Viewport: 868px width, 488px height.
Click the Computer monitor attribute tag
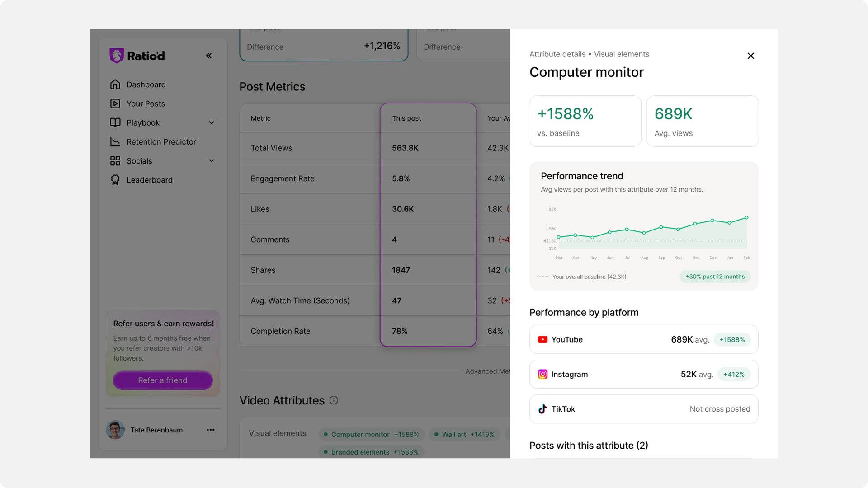coord(371,434)
